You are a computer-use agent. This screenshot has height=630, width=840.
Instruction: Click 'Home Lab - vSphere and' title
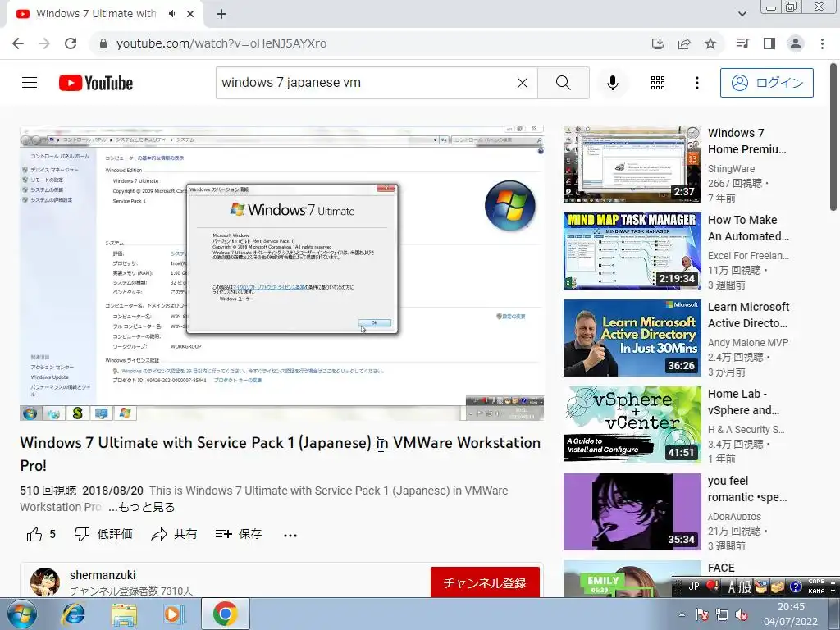pyautogui.click(x=743, y=402)
